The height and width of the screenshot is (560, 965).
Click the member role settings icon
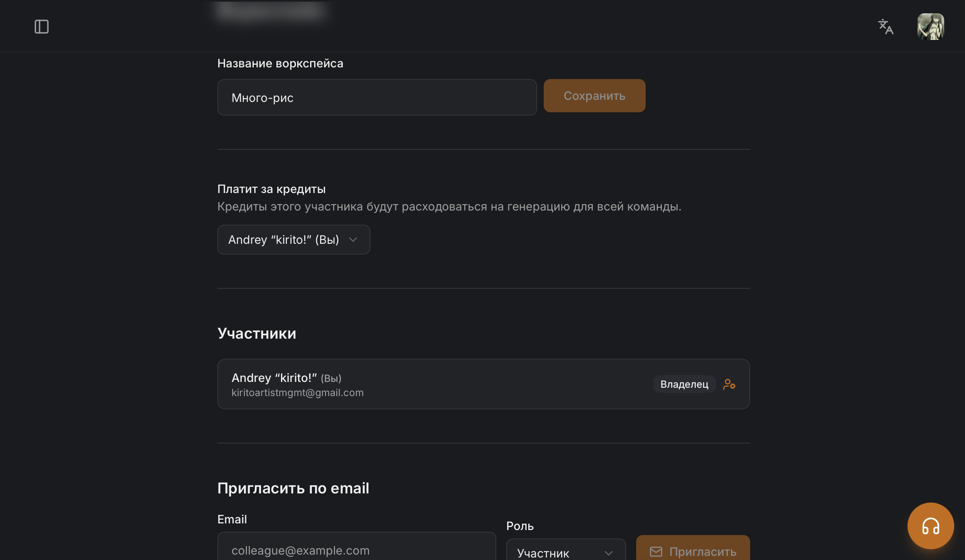click(729, 384)
